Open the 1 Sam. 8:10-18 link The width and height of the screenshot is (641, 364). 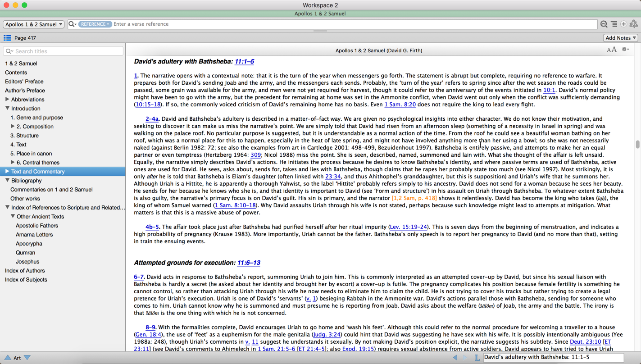[235, 205]
